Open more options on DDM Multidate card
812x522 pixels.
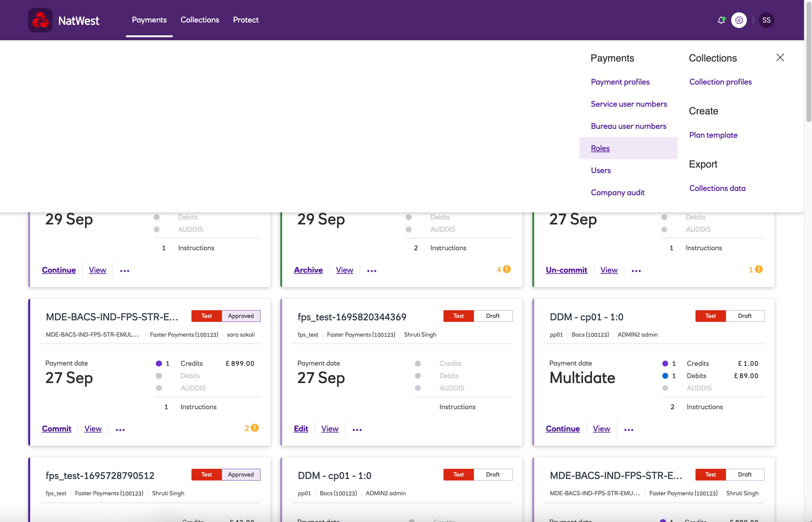(629, 429)
